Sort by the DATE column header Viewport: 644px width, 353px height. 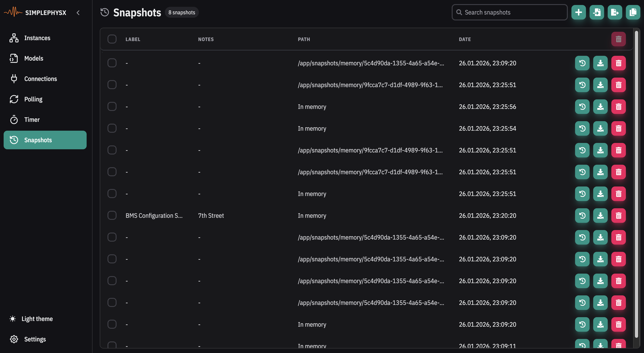[464, 39]
